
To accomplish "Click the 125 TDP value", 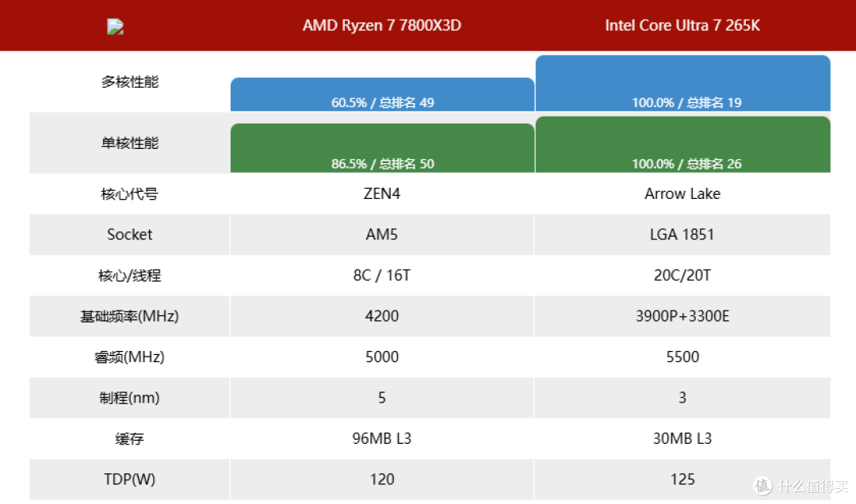I will click(682, 479).
